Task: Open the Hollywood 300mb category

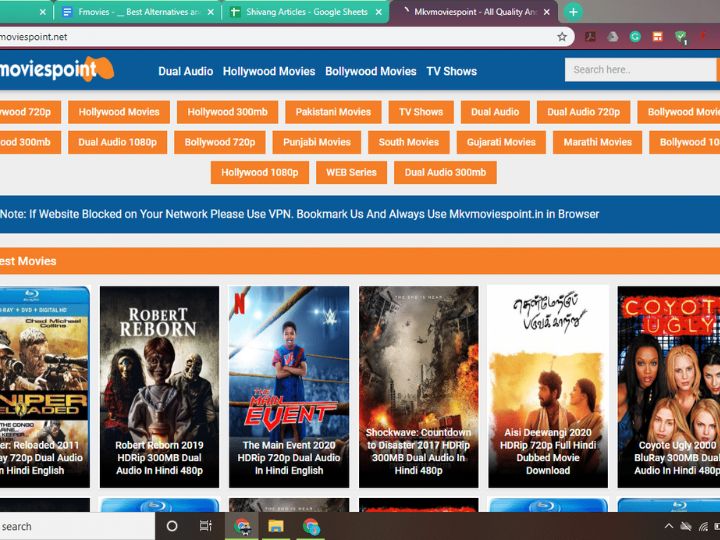Action: click(x=227, y=112)
